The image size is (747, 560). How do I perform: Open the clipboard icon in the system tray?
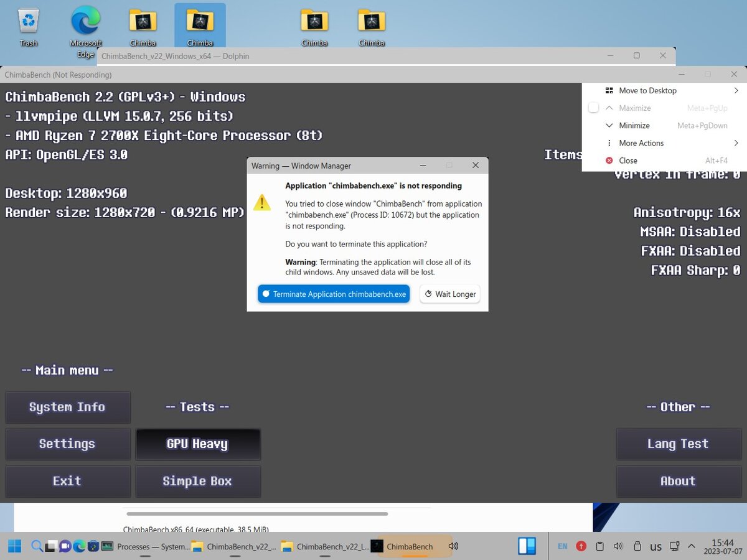tap(599, 546)
